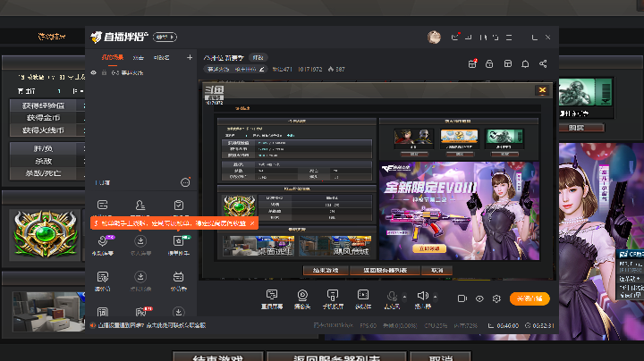Click 结束游戏 in the stream preview
644x361 pixels.
coord(326,271)
